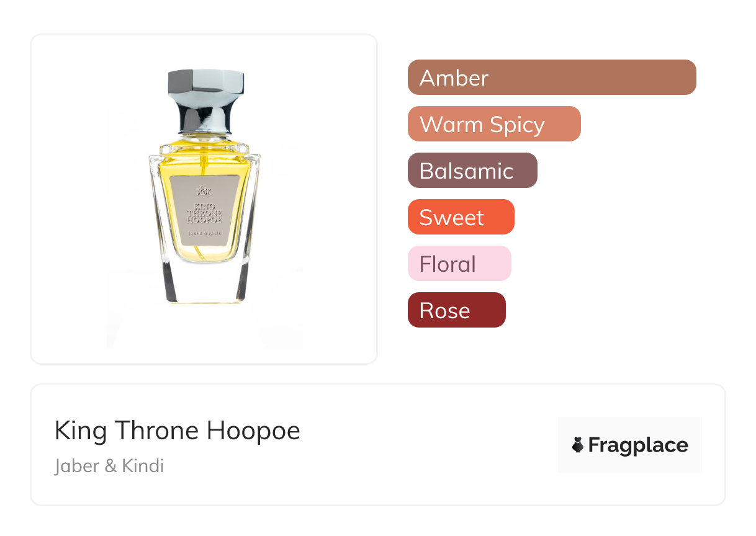Click the Fragplace wordmark text
The image size is (756, 536).
(x=638, y=445)
